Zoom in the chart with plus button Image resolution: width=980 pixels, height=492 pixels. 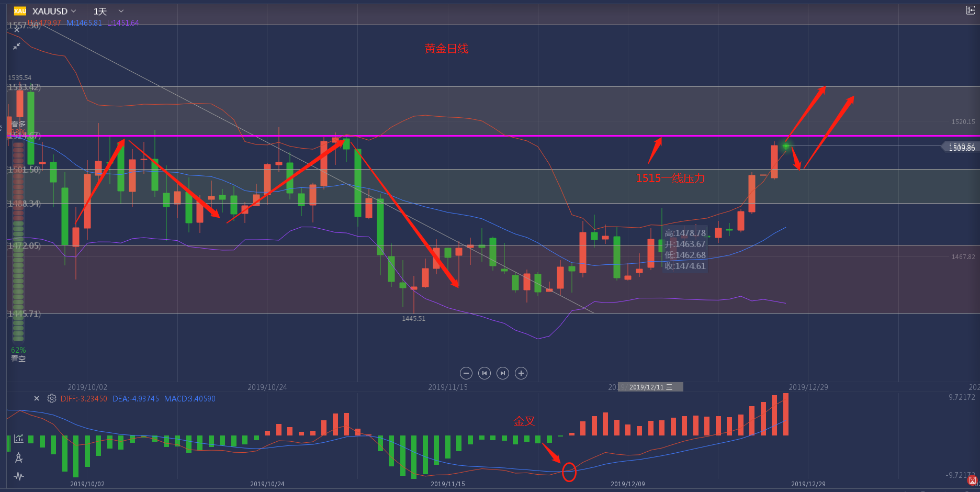coord(521,373)
